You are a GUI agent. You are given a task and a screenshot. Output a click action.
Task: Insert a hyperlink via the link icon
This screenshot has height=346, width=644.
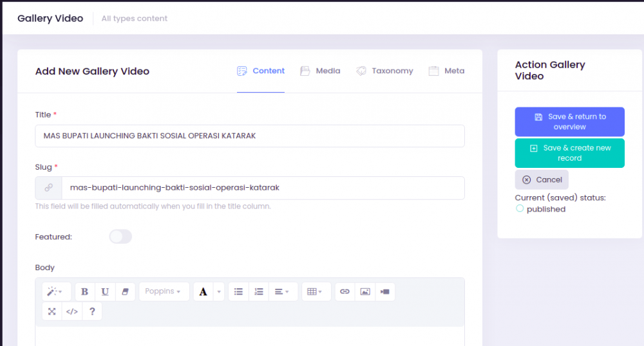point(345,292)
